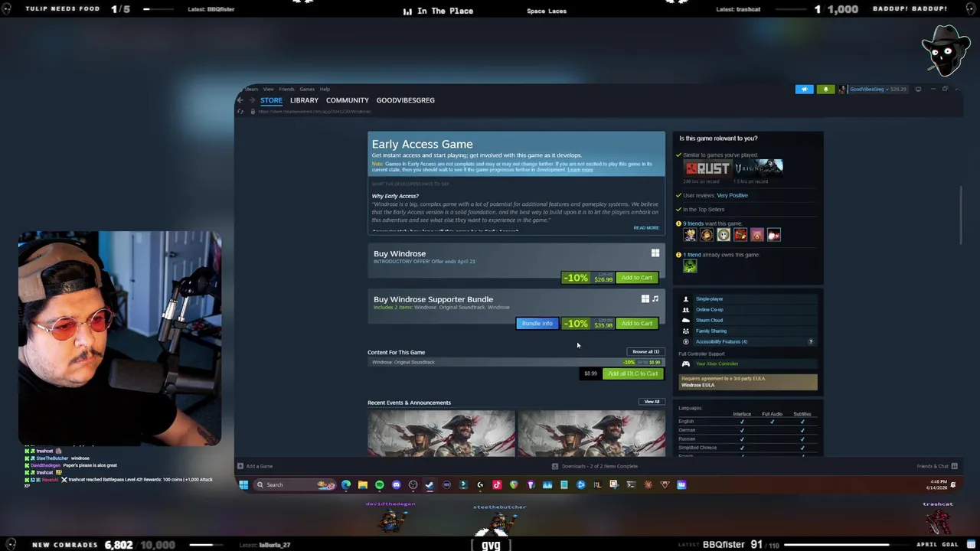Click the Big Picture mode monitor icon
Viewport: 980px width, 551px height.
918,89
